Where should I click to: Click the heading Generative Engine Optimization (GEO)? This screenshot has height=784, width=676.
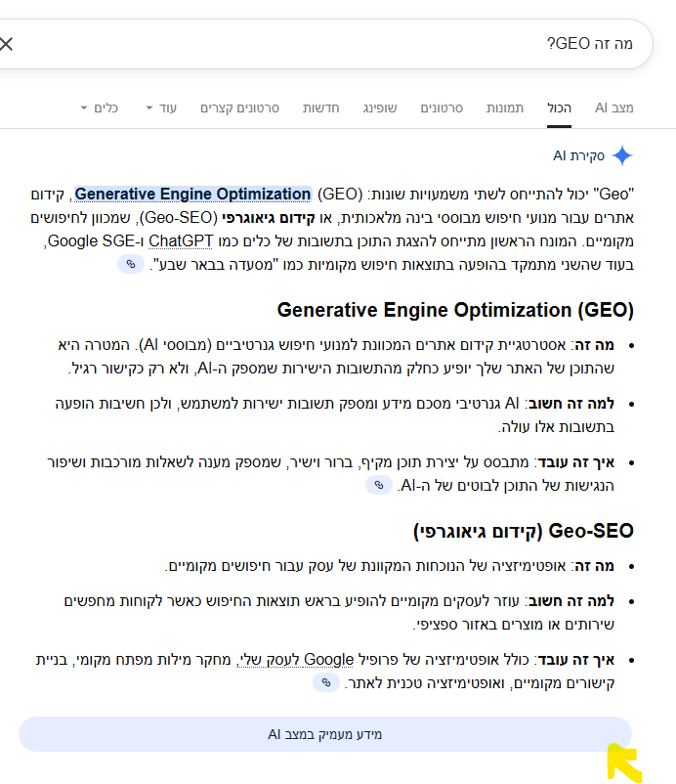[x=455, y=310]
